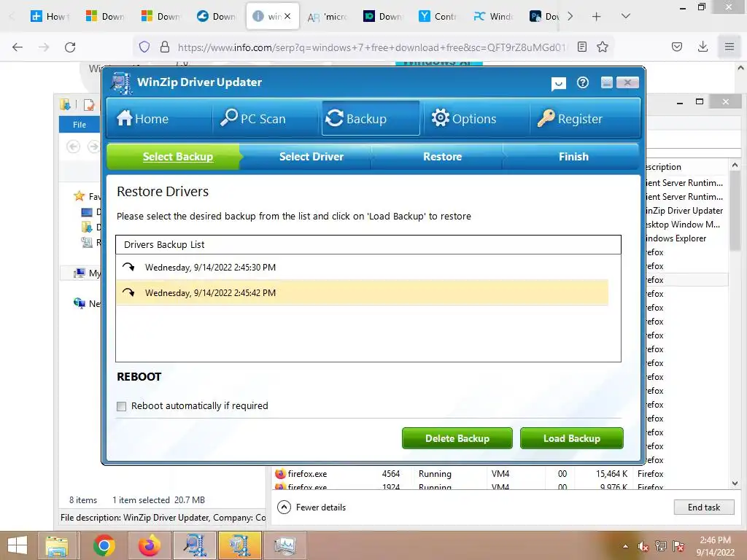
Task: Click the Firefox URL address bar
Action: 371,47
